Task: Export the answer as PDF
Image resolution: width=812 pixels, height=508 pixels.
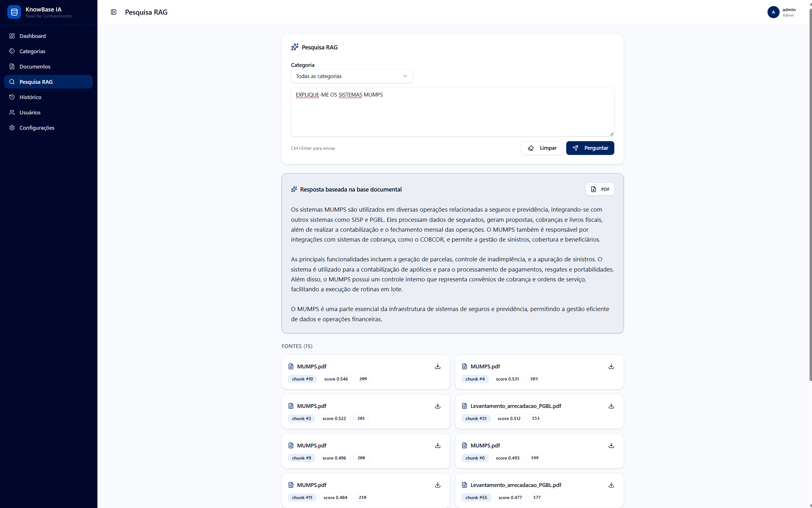Action: [600, 190]
